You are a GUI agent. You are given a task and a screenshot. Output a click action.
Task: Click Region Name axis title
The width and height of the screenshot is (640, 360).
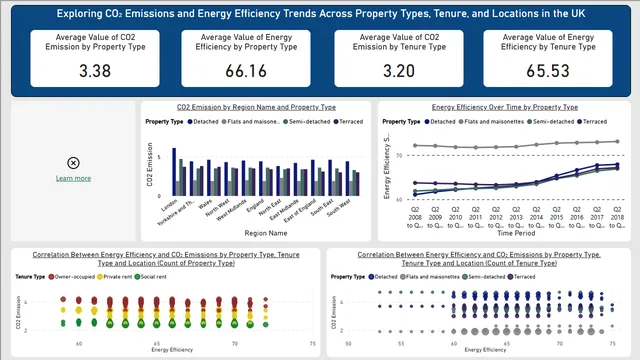click(x=266, y=233)
